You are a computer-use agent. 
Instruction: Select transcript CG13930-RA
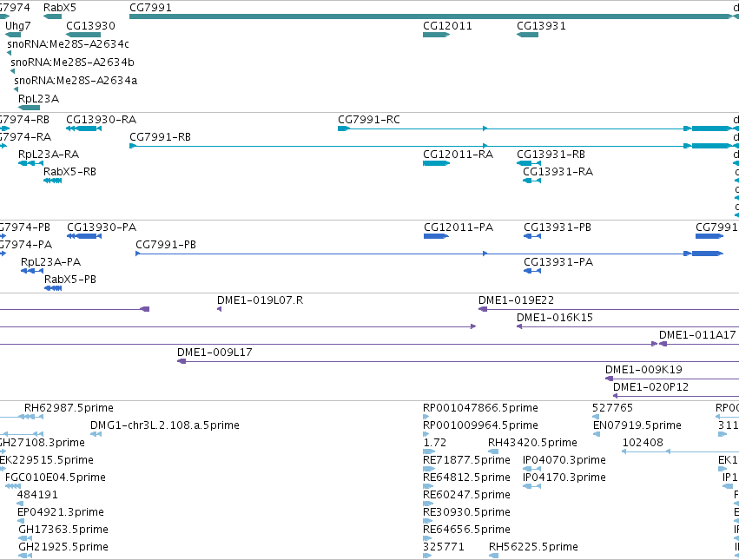[84, 128]
